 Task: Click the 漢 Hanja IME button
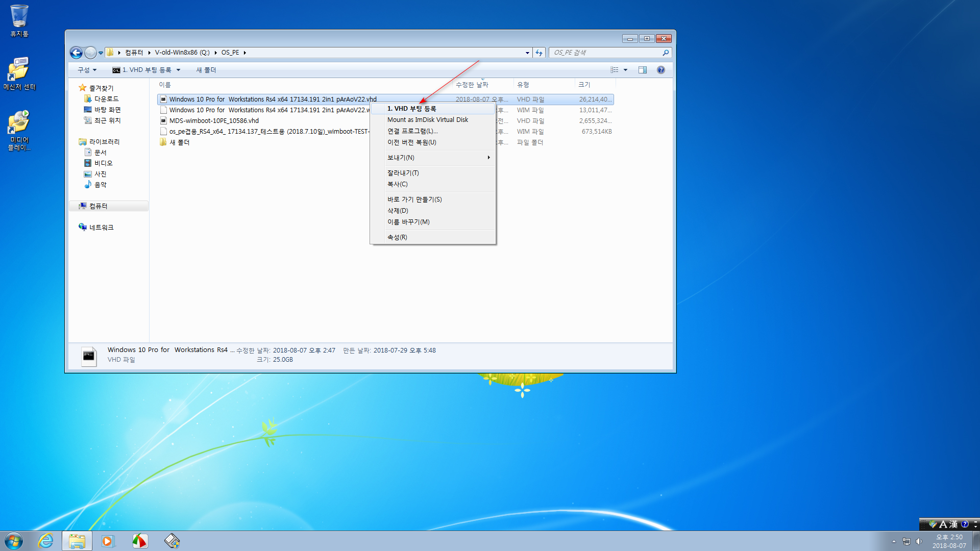953,524
